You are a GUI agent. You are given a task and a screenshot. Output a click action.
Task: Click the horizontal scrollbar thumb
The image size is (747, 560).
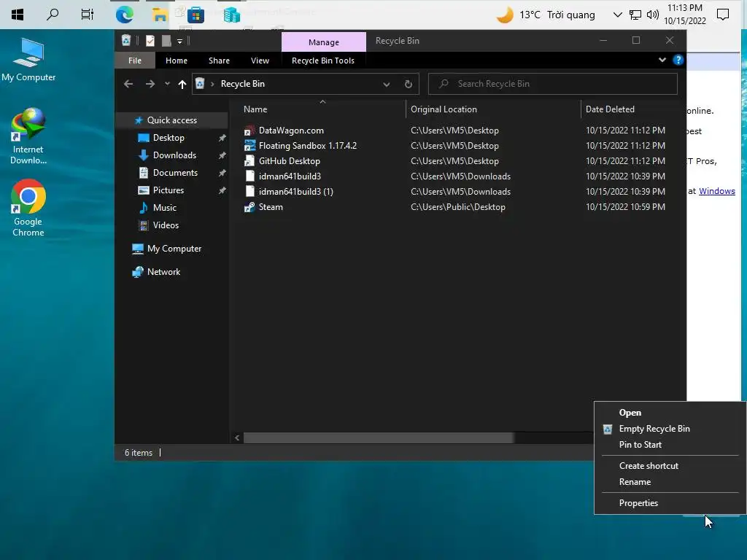pyautogui.click(x=379, y=437)
